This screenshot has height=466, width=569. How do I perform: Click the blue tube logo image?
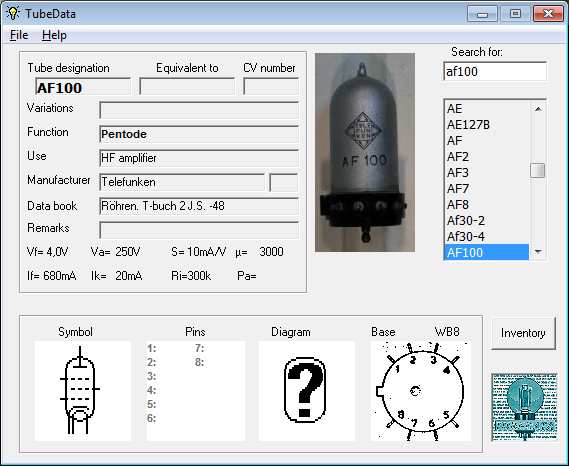coord(524,407)
